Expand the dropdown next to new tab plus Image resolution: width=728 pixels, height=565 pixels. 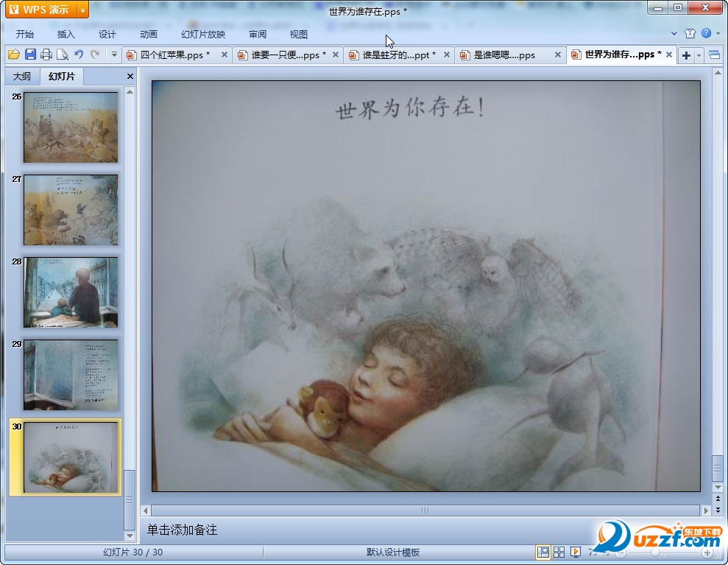point(699,56)
